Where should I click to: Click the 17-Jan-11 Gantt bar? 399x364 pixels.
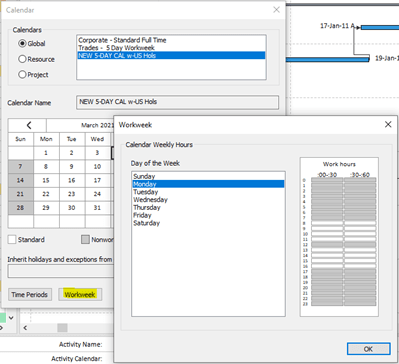(x=380, y=27)
